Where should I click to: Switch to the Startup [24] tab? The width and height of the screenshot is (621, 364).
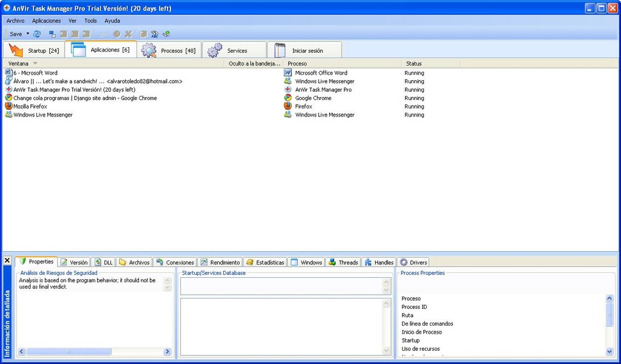click(x=34, y=50)
